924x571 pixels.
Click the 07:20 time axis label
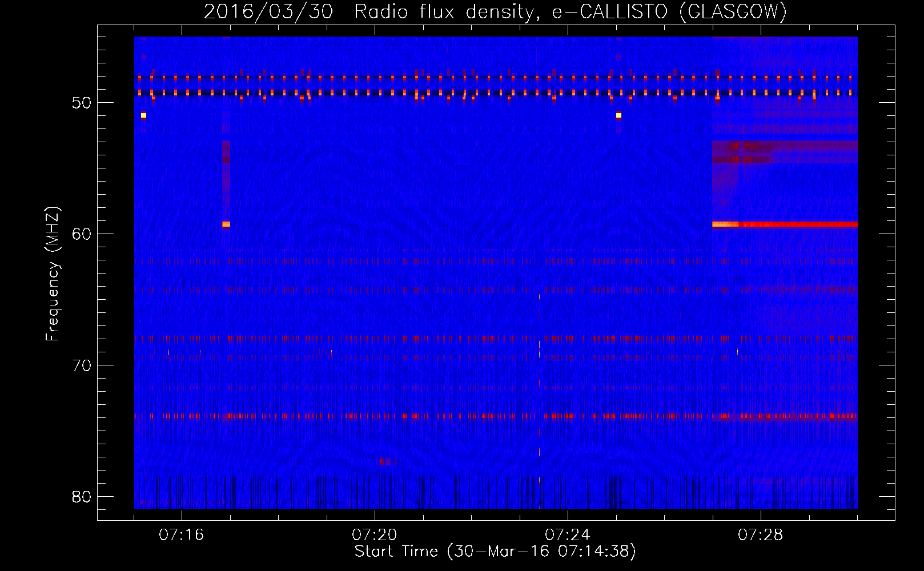coord(375,535)
